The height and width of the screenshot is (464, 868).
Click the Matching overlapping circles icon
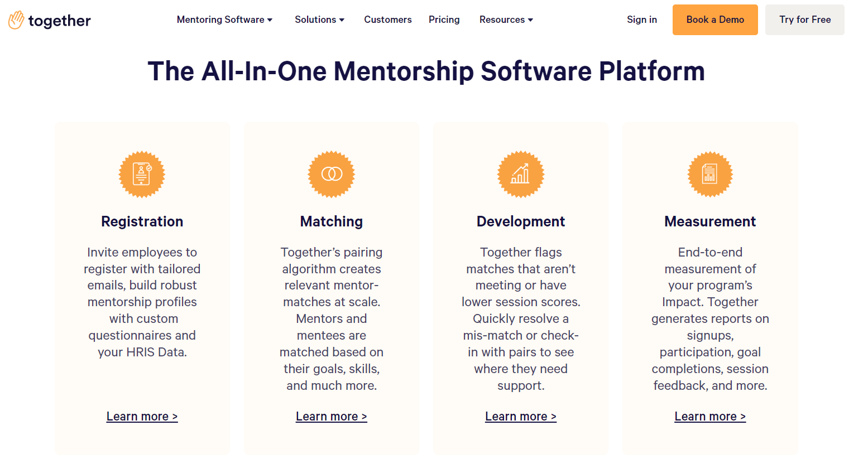332,175
